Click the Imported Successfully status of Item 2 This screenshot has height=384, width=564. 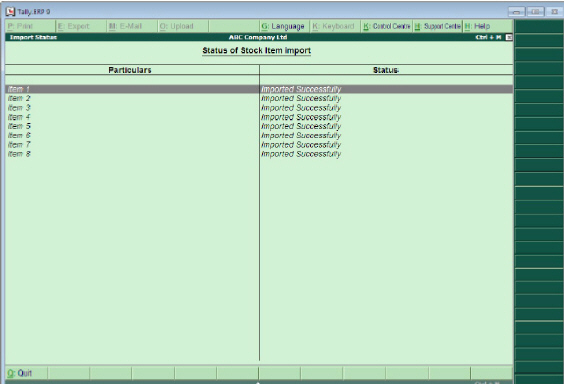point(301,98)
